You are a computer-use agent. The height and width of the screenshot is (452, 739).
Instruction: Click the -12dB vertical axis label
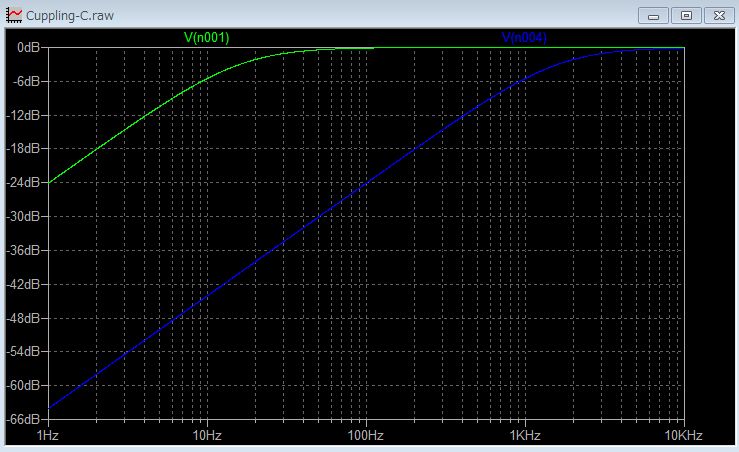point(23,115)
